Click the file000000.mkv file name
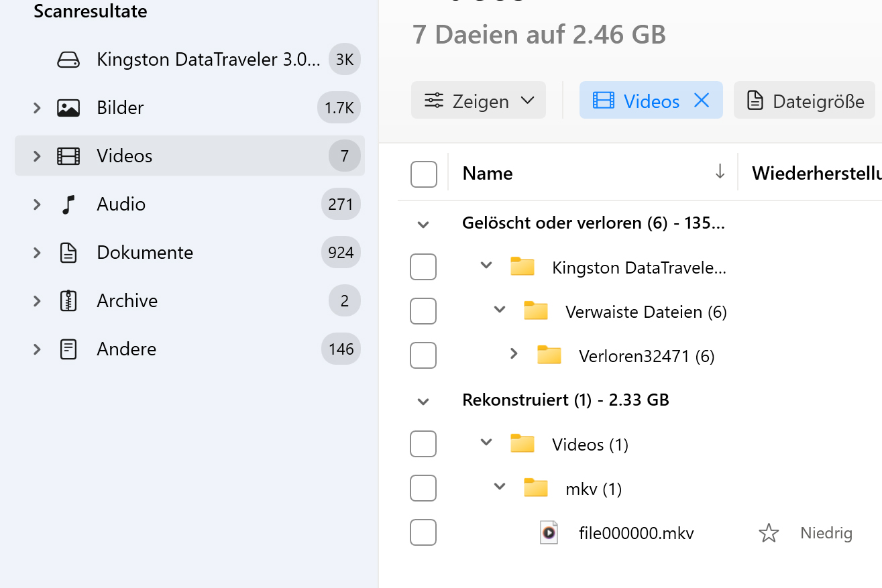The image size is (882, 588). pyautogui.click(x=637, y=534)
